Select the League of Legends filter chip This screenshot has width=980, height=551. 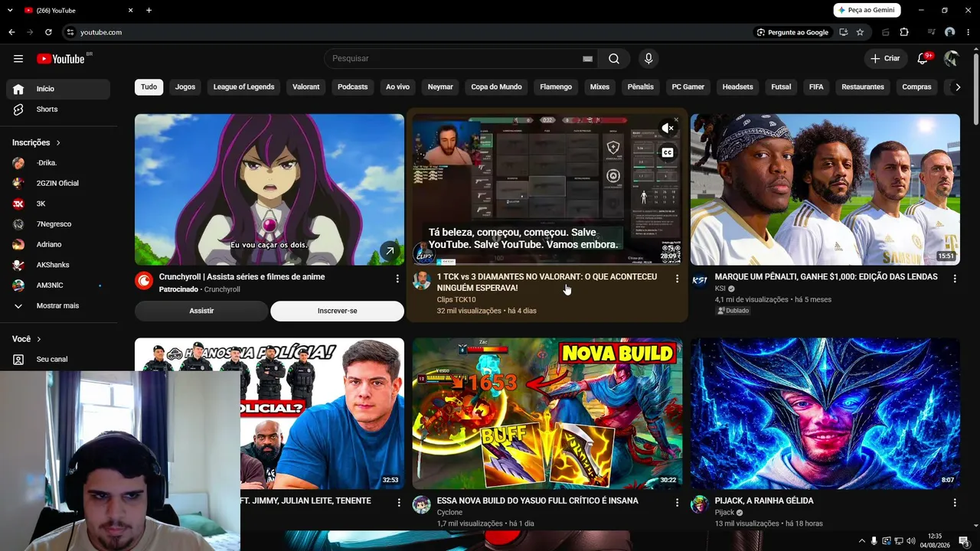tap(243, 87)
